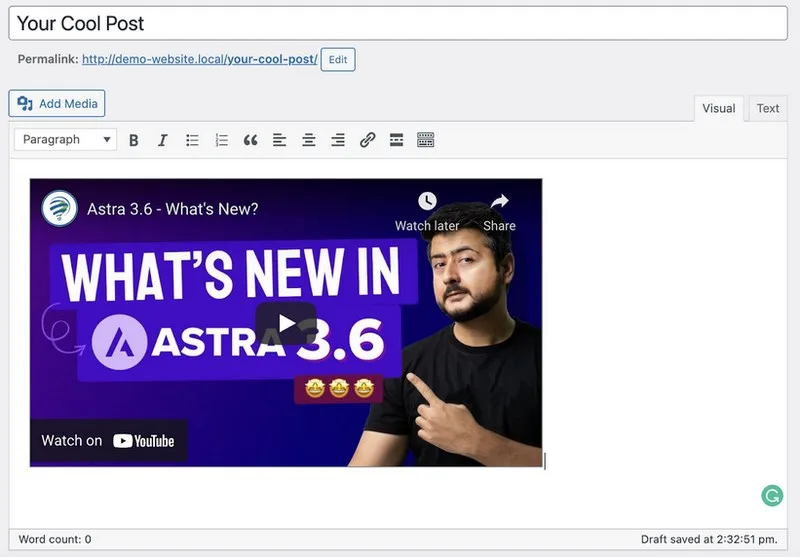Apply blockquote formatting
The width and height of the screenshot is (800, 557).
[251, 140]
